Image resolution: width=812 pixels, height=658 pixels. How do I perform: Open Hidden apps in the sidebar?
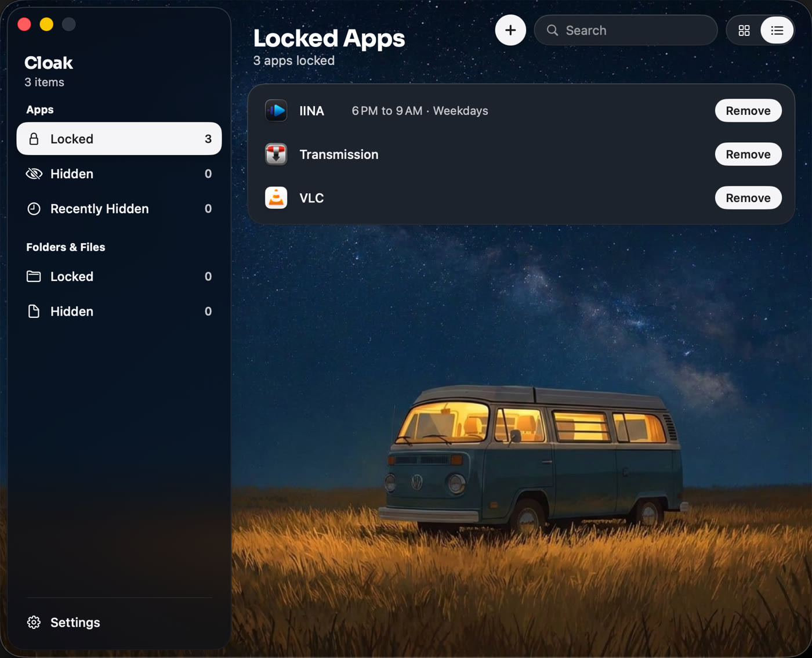[x=119, y=173]
